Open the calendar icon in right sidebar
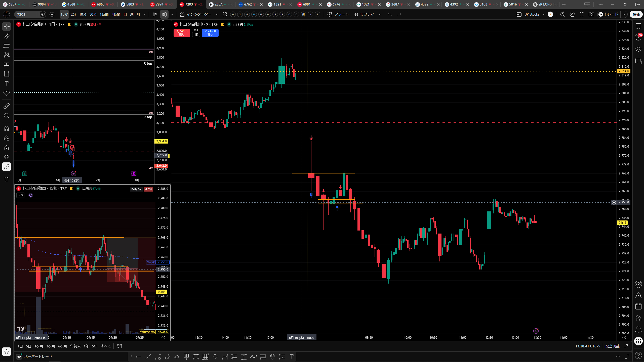Image resolution: width=644 pixels, height=362 pixels. click(x=638, y=306)
